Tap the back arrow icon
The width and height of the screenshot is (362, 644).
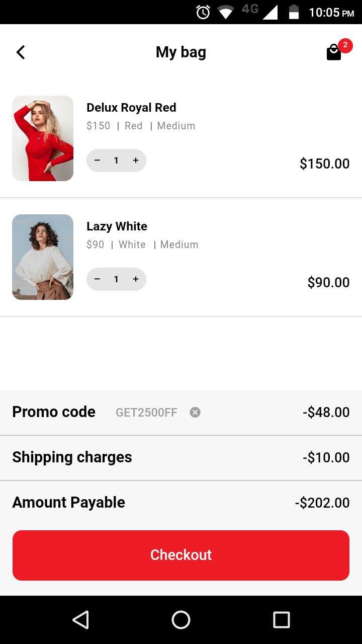(x=21, y=52)
